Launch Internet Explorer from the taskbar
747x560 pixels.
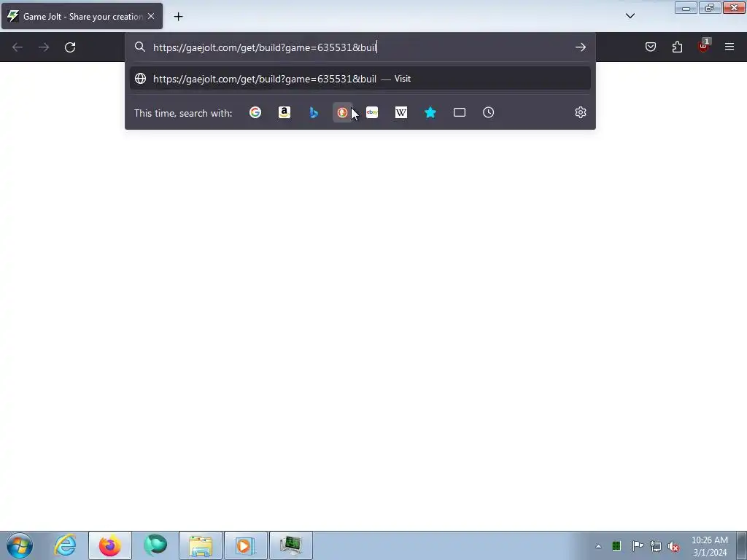point(65,545)
